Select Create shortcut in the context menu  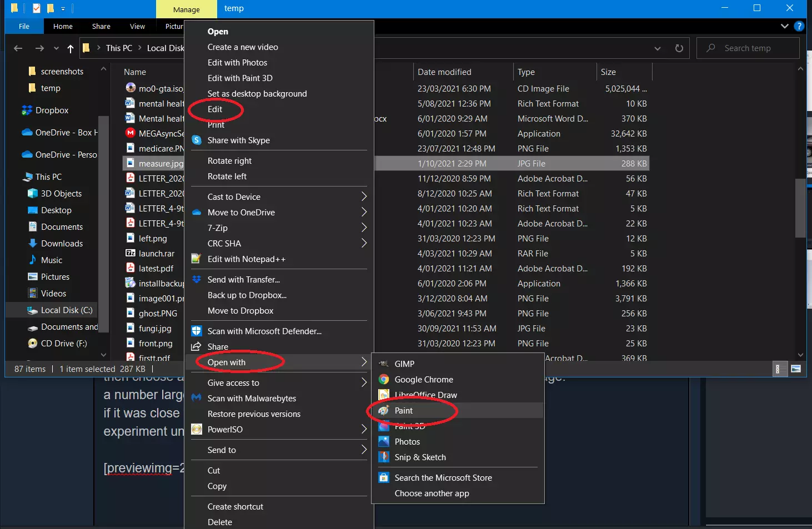click(235, 506)
